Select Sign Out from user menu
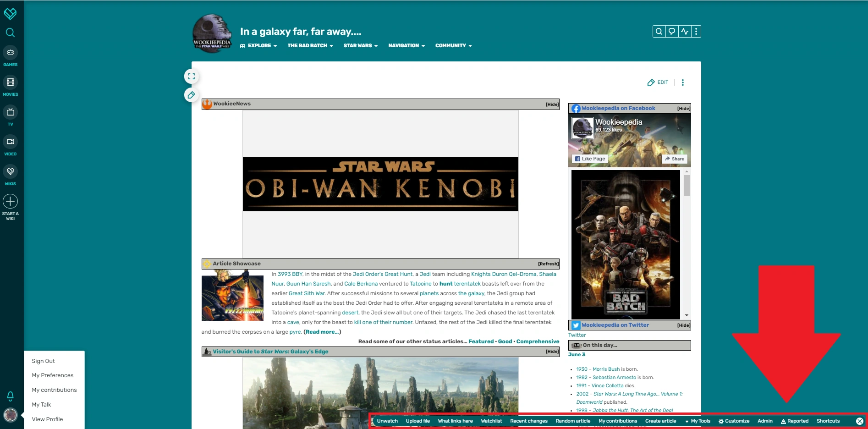The width and height of the screenshot is (868, 429). coord(43,361)
